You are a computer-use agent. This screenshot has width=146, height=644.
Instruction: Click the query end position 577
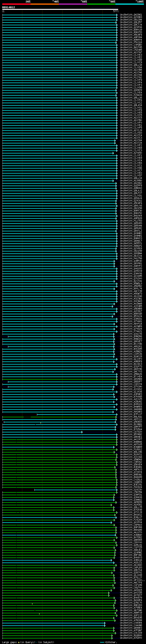(x=115, y=11)
